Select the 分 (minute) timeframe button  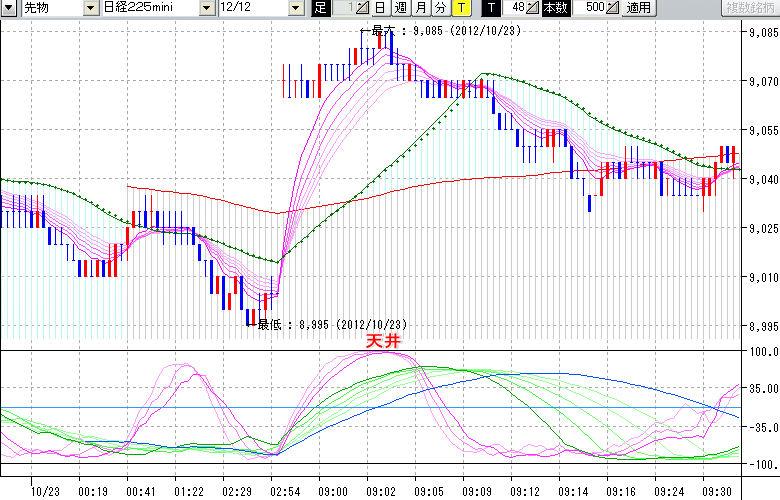point(440,8)
